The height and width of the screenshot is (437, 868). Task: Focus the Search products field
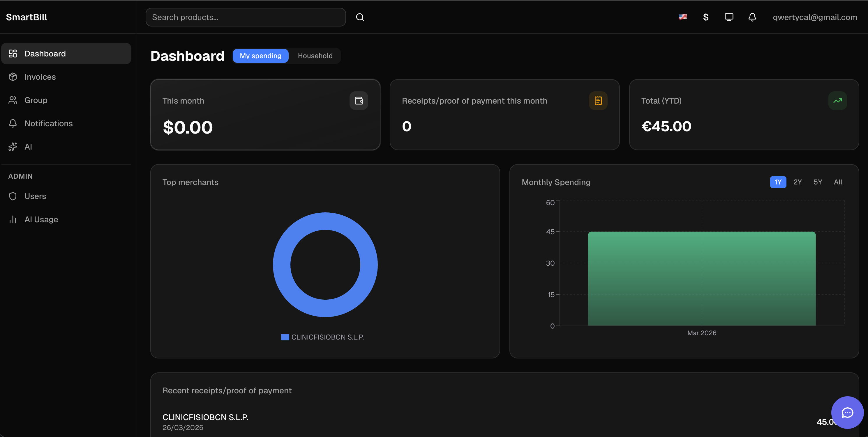click(x=246, y=17)
